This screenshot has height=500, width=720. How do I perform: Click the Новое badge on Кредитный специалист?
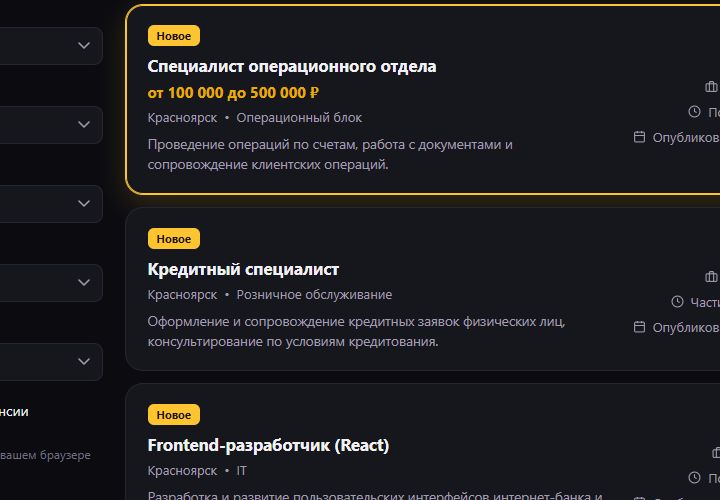(x=174, y=239)
